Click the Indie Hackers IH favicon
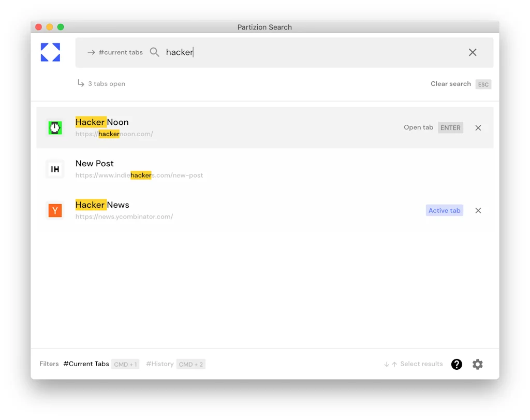Image resolution: width=530 pixels, height=420 pixels. (x=55, y=169)
